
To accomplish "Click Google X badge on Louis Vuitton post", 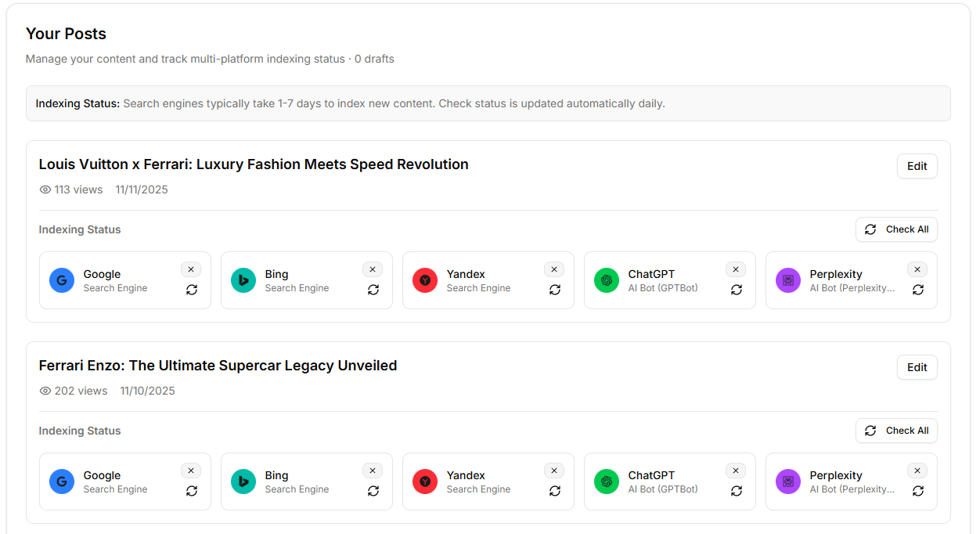I will (191, 269).
